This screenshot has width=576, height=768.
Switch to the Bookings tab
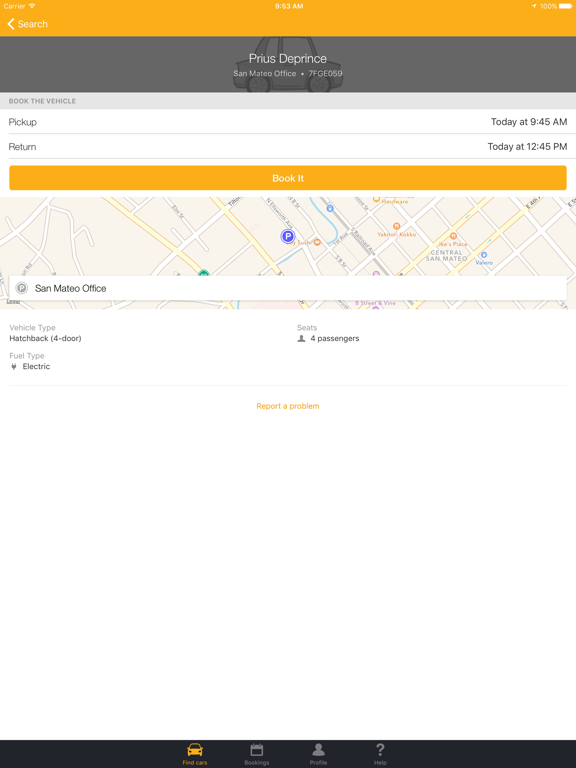[257, 754]
